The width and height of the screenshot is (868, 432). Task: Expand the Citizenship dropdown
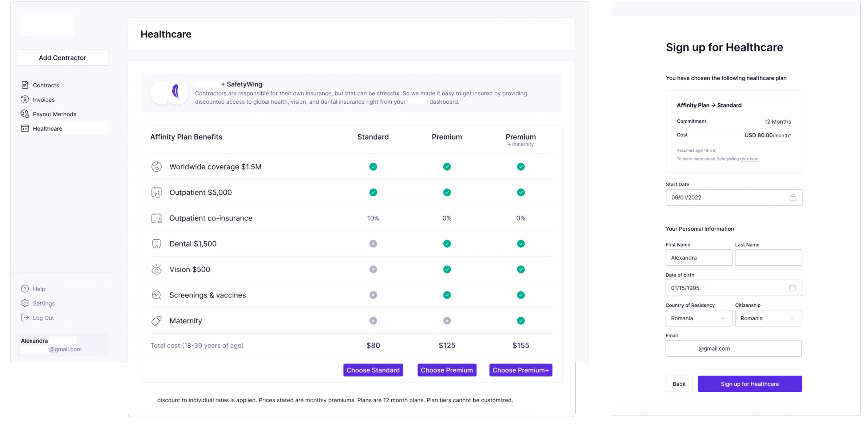768,318
